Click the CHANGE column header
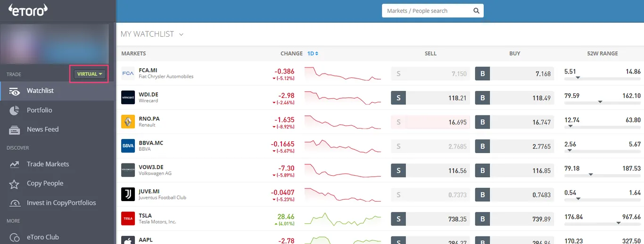 coord(291,54)
